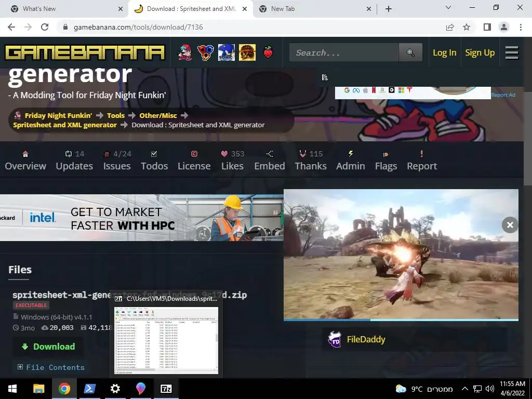Open the Overview tab
Image resolution: width=532 pixels, height=399 pixels.
point(25,161)
